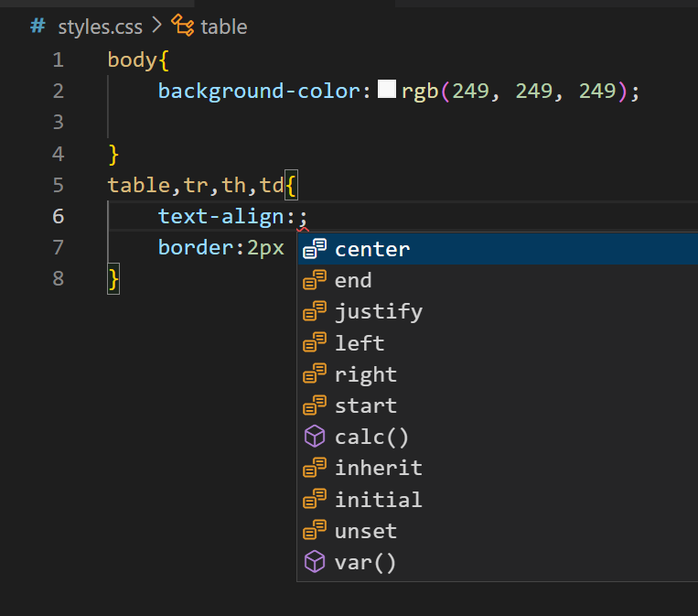698x616 pixels.
Task: Click the table breadcrumb selector
Action: click(224, 27)
